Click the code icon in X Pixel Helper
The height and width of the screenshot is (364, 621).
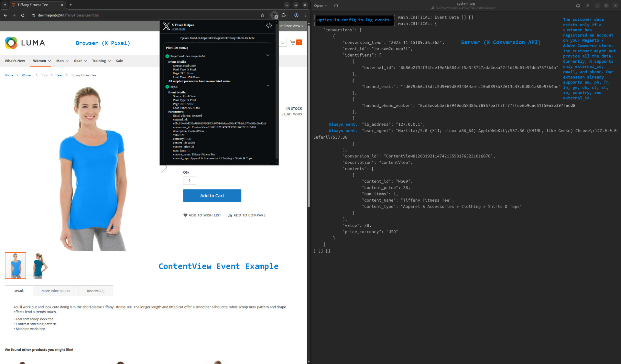269,26
